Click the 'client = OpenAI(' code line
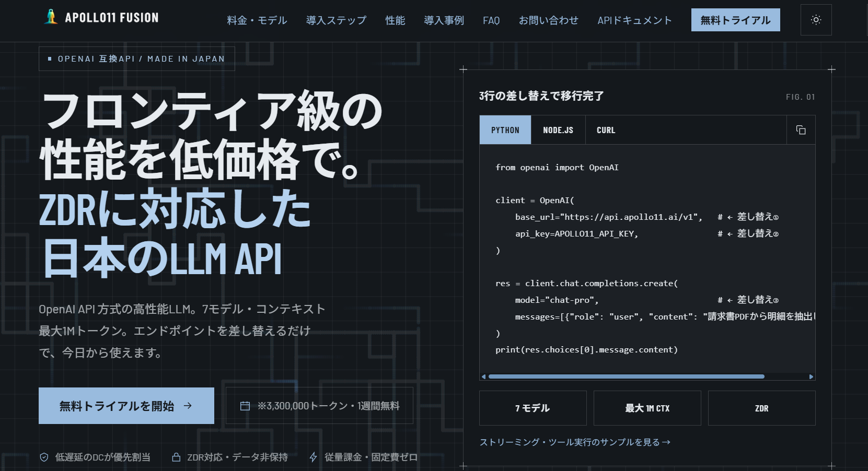This screenshot has width=868, height=471. coord(535,201)
